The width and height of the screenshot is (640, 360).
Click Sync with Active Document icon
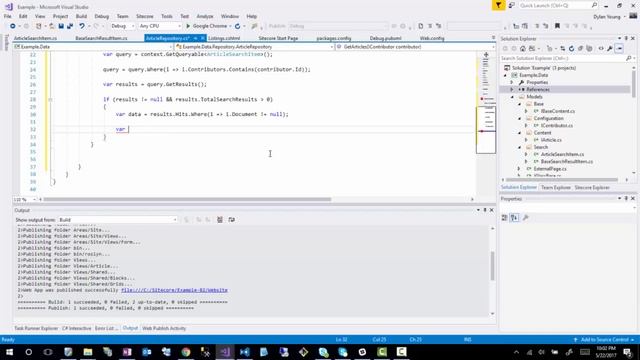(562, 49)
